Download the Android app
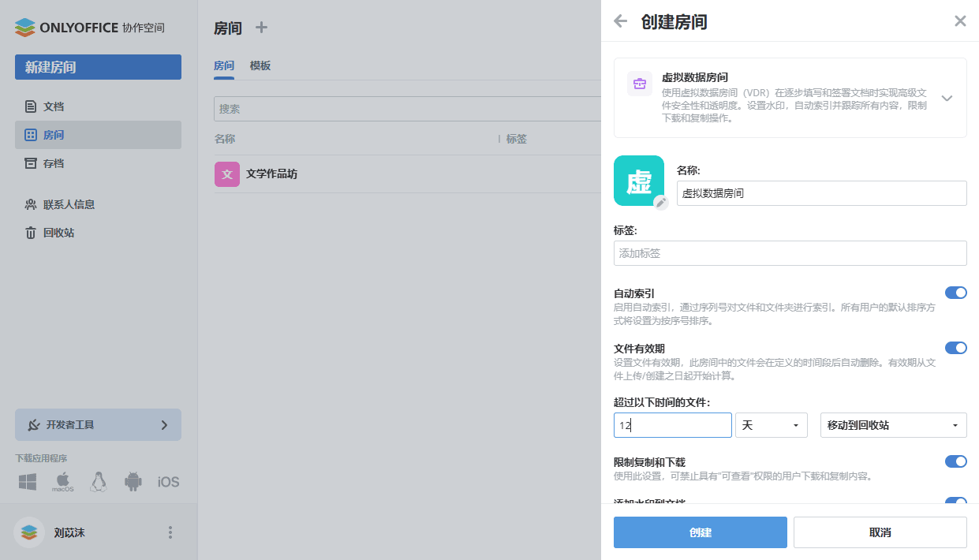979x560 pixels. pyautogui.click(x=133, y=482)
